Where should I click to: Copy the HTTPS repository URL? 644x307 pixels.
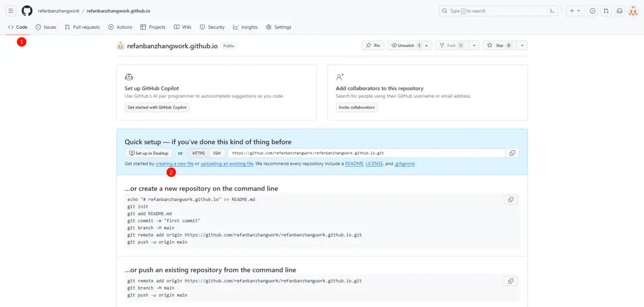click(x=512, y=153)
